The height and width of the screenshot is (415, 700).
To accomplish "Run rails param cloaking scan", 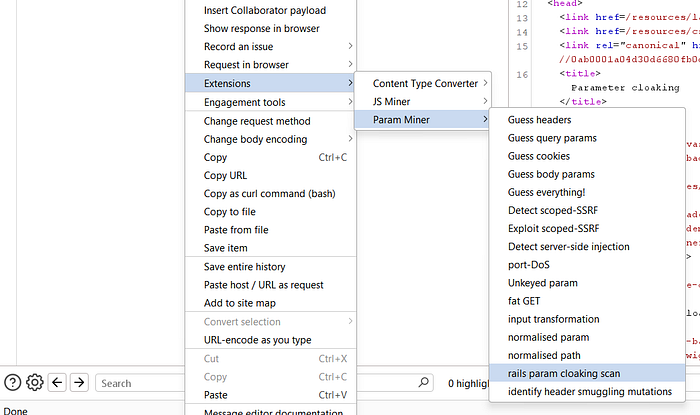I will coord(587,374).
